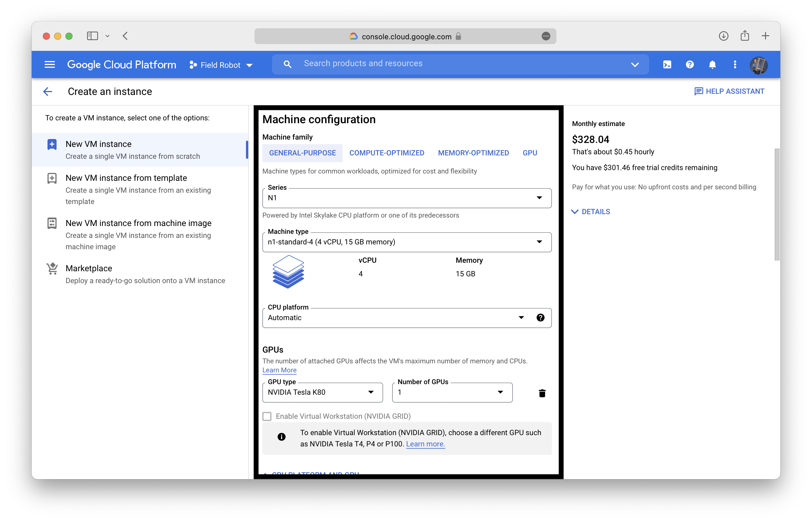Screen dimensions: 812x521
Task: Switch to the GPU machine family tab
Action: [530, 153]
